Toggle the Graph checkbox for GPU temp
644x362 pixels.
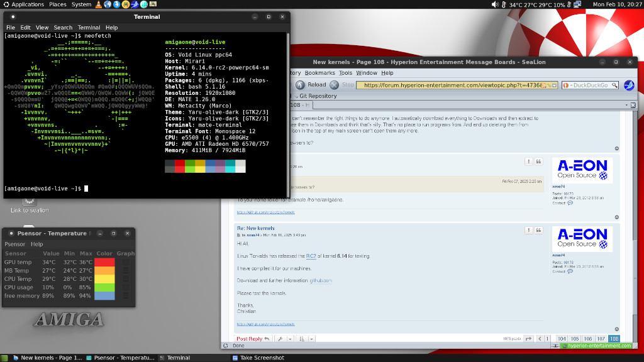tap(126, 262)
